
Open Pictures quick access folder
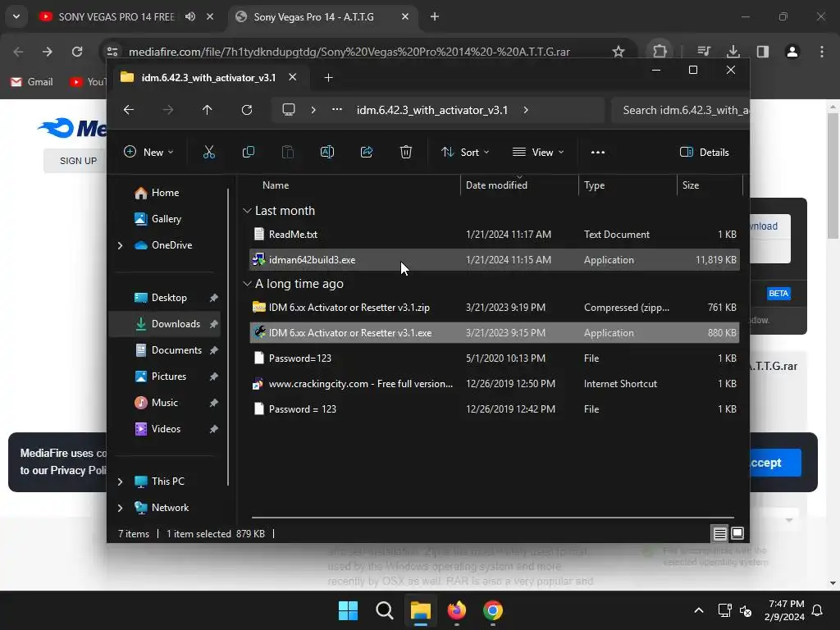(164, 376)
